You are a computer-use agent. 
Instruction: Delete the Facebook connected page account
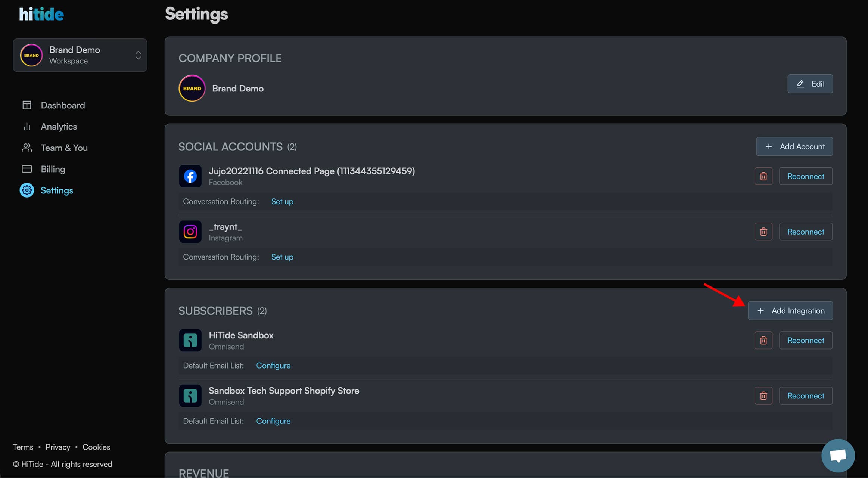click(763, 176)
